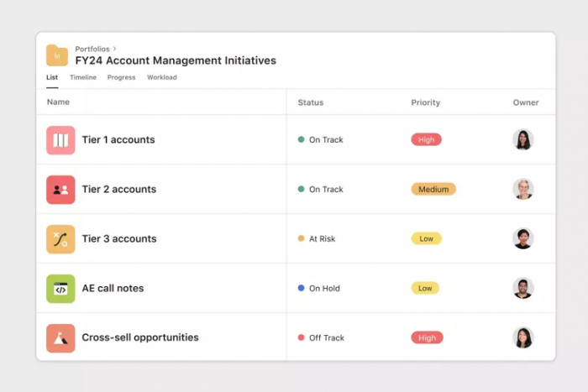The height and width of the screenshot is (392, 588).
Task: Click the Priority column header
Action: [x=425, y=102]
